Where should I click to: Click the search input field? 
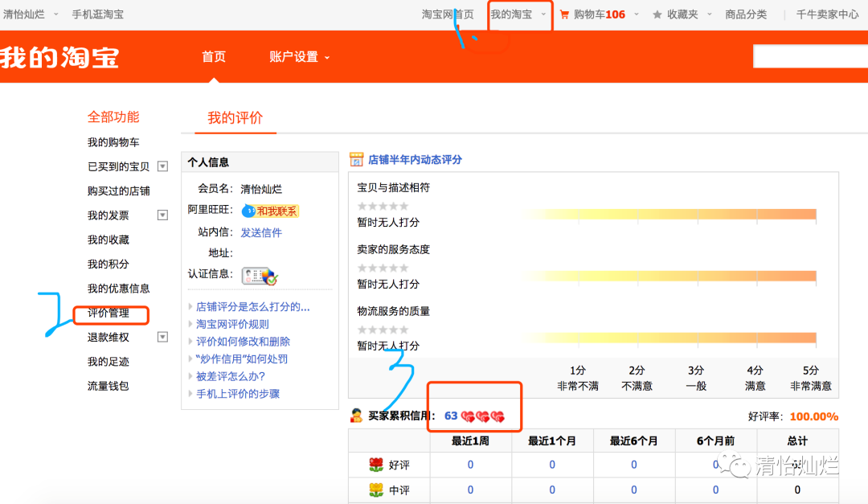tap(810, 56)
